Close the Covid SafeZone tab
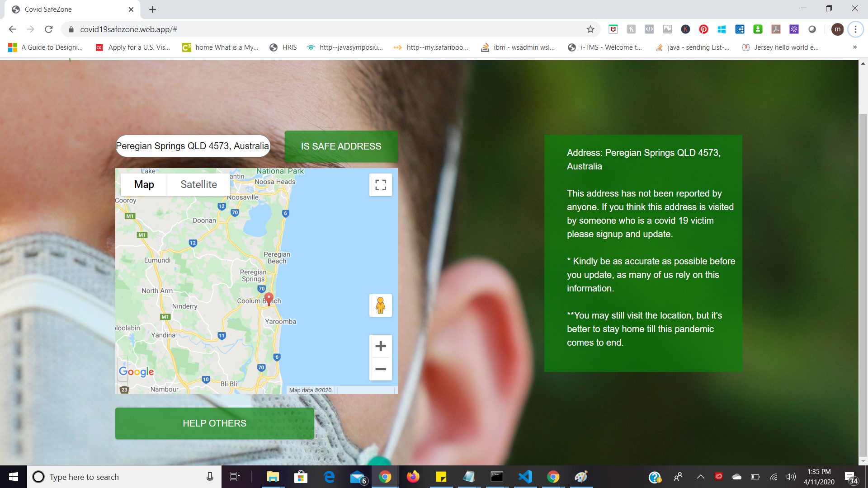This screenshot has width=868, height=488. (x=131, y=9)
